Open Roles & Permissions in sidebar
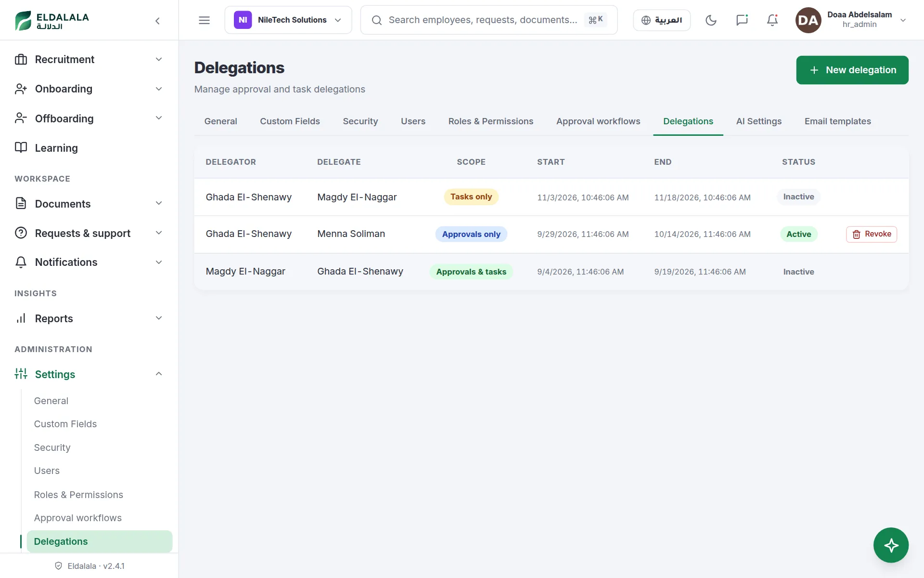The image size is (924, 578). tap(78, 495)
